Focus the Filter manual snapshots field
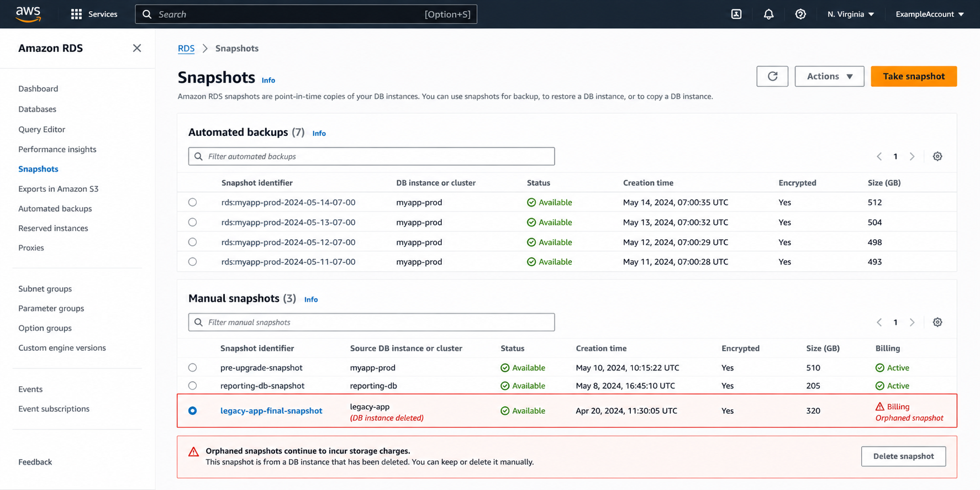 pyautogui.click(x=371, y=322)
